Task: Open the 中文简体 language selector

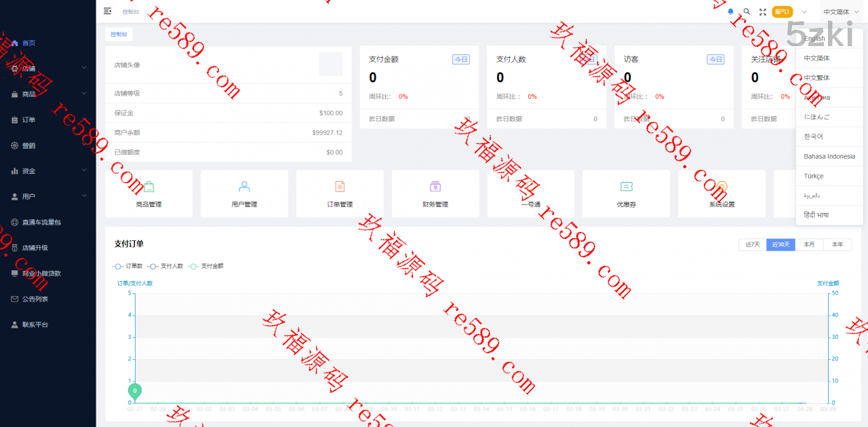Action: (x=840, y=12)
